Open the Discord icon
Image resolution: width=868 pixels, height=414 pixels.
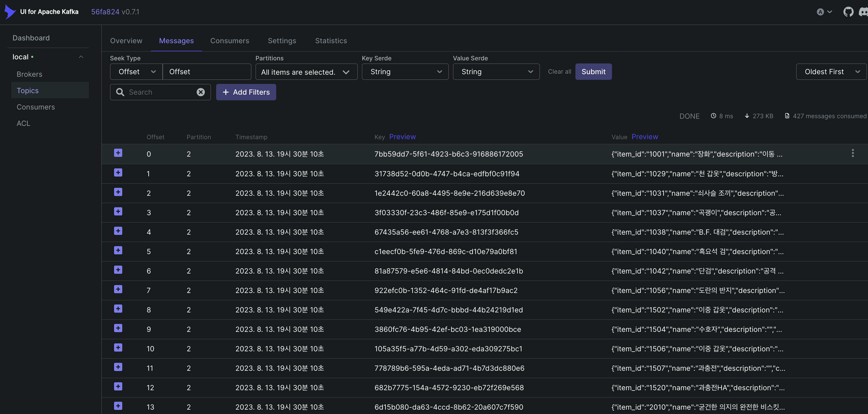(x=863, y=12)
